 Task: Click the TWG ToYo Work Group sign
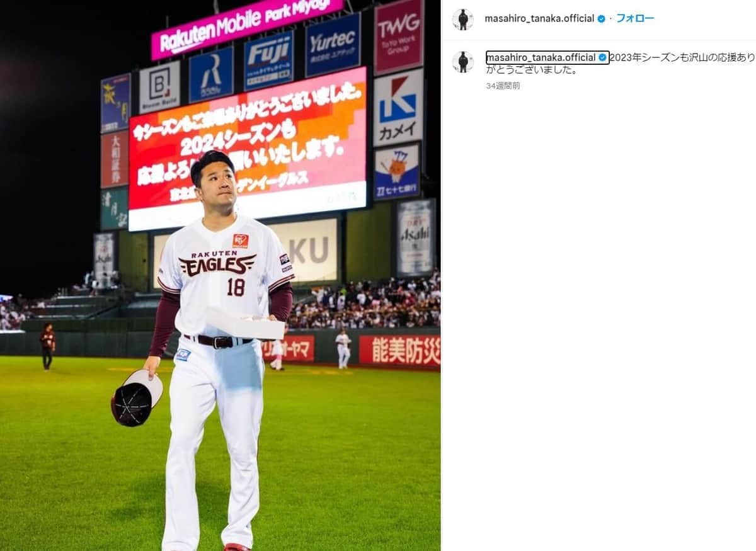click(x=398, y=35)
